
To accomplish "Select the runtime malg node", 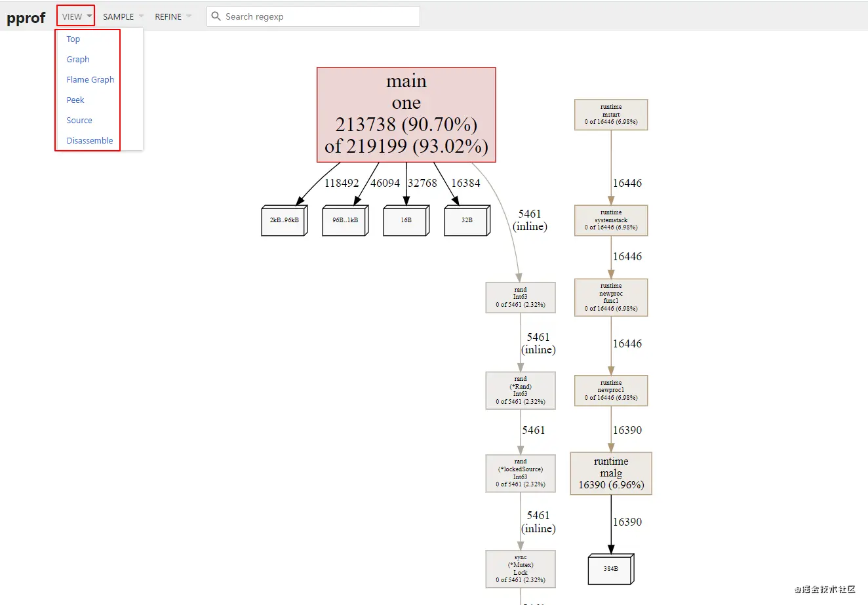I will click(x=611, y=473).
